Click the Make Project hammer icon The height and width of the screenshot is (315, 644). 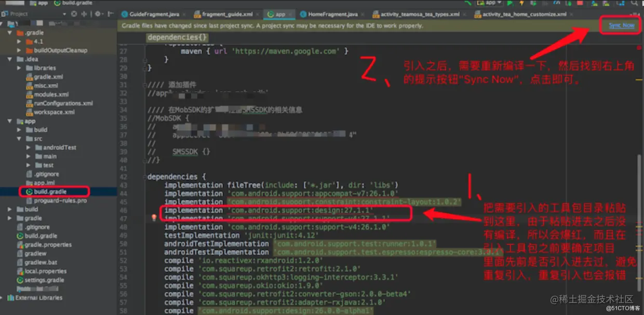coord(469,3)
